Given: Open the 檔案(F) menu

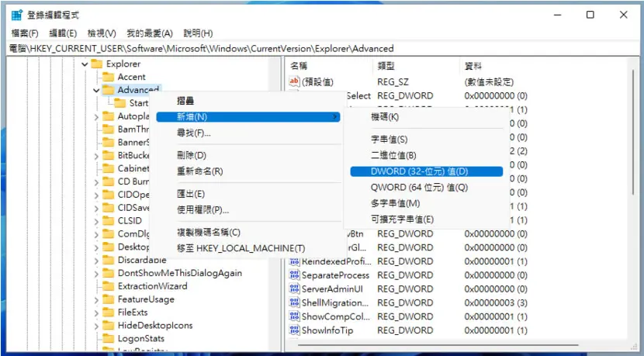Looking at the screenshot, I should click(x=25, y=33).
